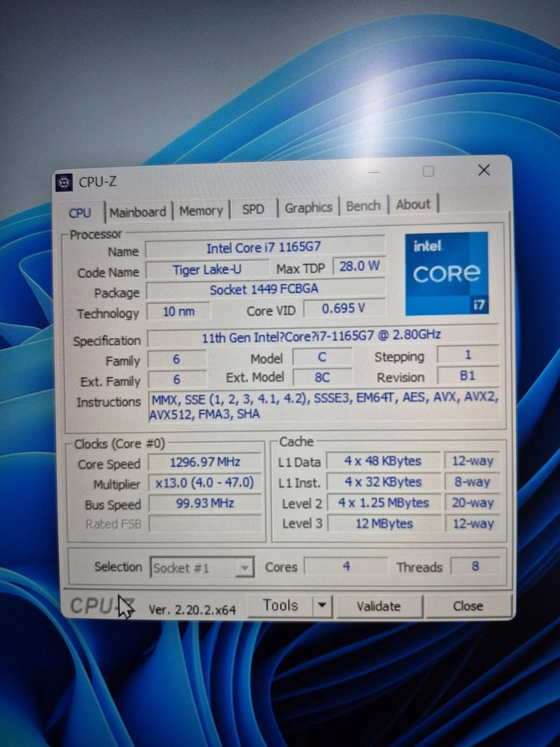Image resolution: width=560 pixels, height=747 pixels.
Task: Click the Instructions box listing MMX, SSE
Action: coord(324,406)
